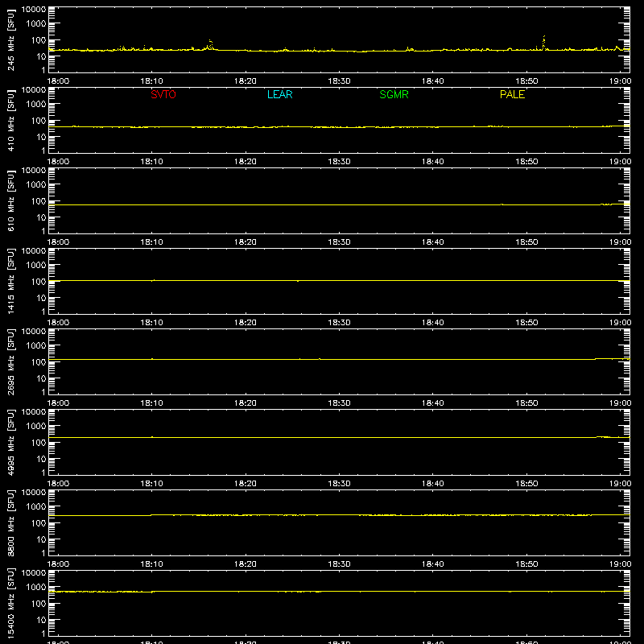Click 18:30 label beneath the 1415 MHz plot
Screen dimensions: 644x644
click(339, 323)
